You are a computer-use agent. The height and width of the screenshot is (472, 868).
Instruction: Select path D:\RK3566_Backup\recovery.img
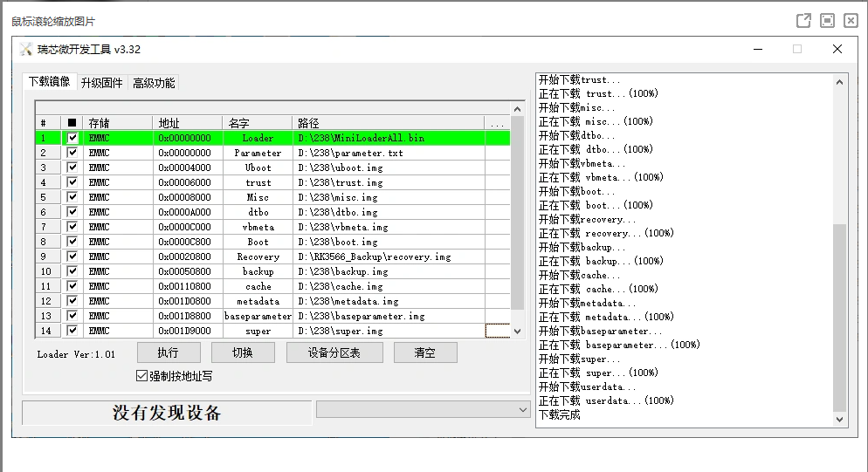coord(375,257)
